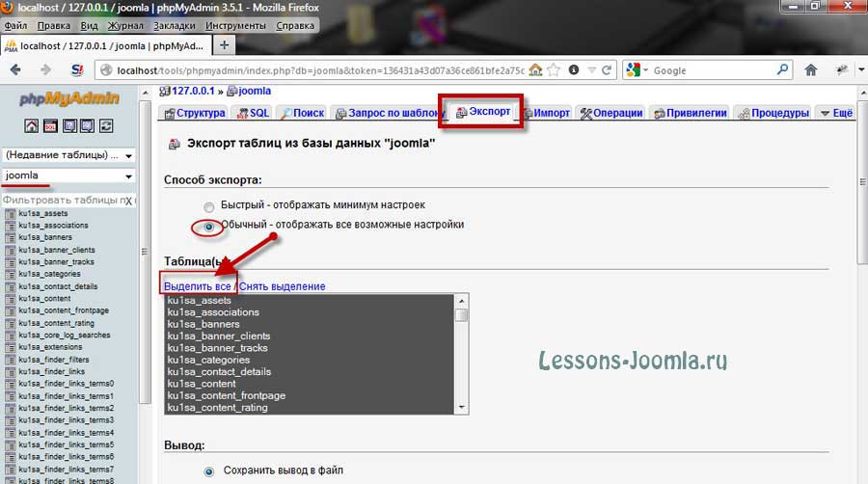Screen dimensions: 868x484
Task: Open the Файл menu
Action: [x=16, y=25]
